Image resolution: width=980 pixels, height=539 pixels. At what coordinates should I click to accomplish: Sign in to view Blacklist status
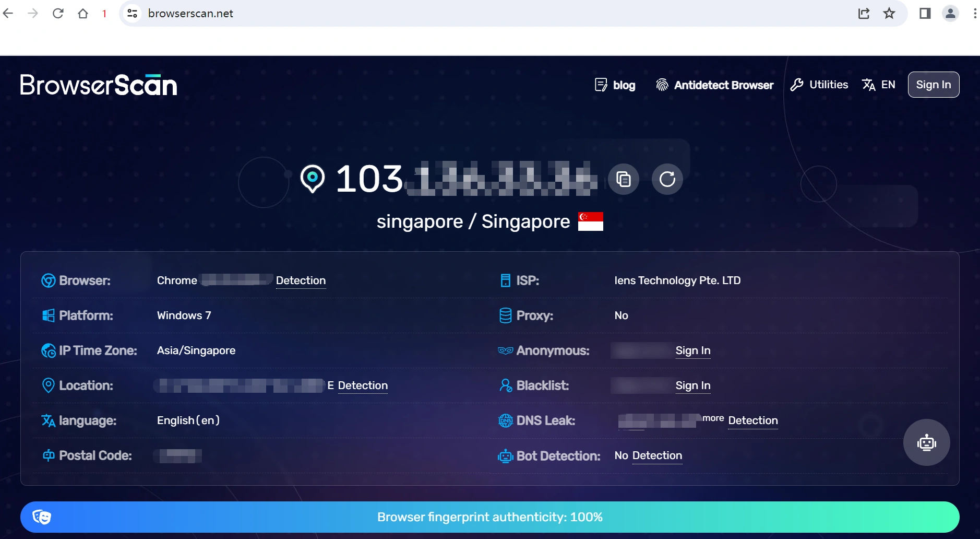693,385
